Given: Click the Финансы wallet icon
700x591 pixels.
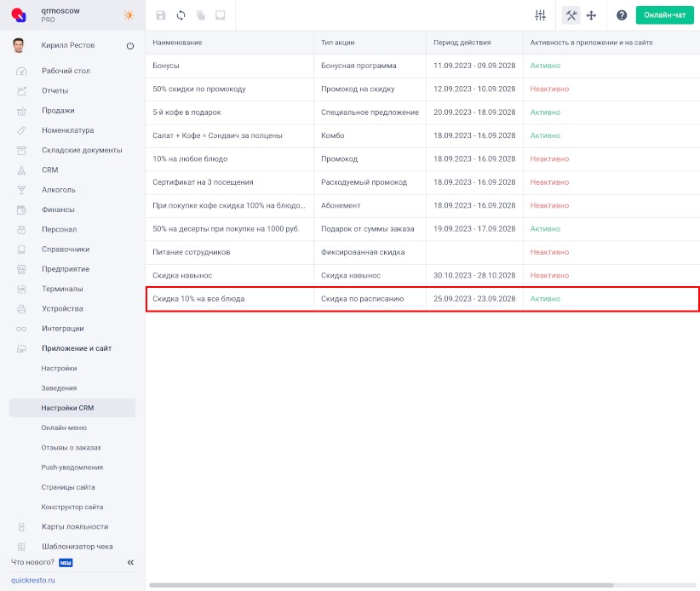Looking at the screenshot, I should 21,209.
